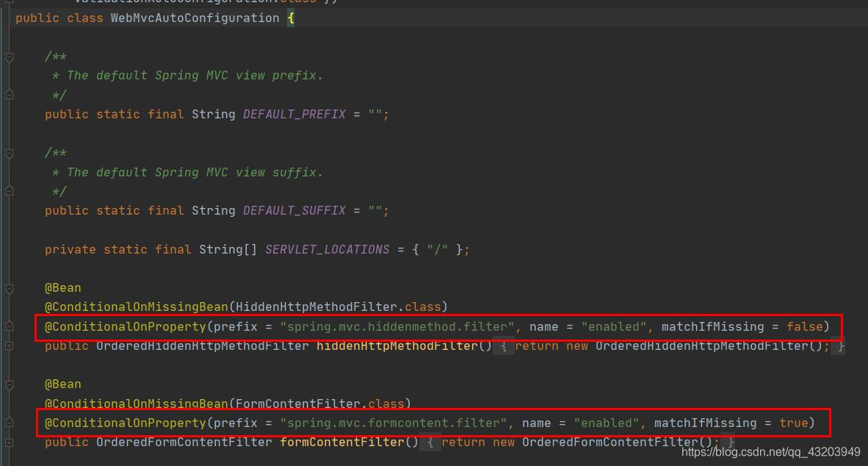Click "enabled" string on hiddenmethod filter line
Image resolution: width=868 pixels, height=466 pixels.
click(x=612, y=327)
